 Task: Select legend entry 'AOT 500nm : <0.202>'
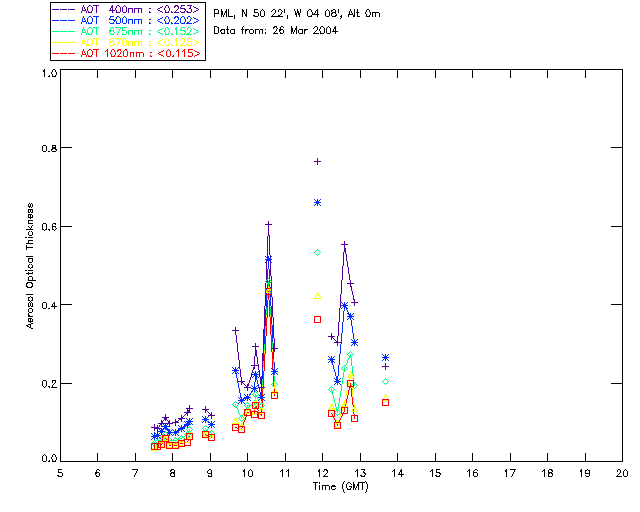[x=140, y=20]
